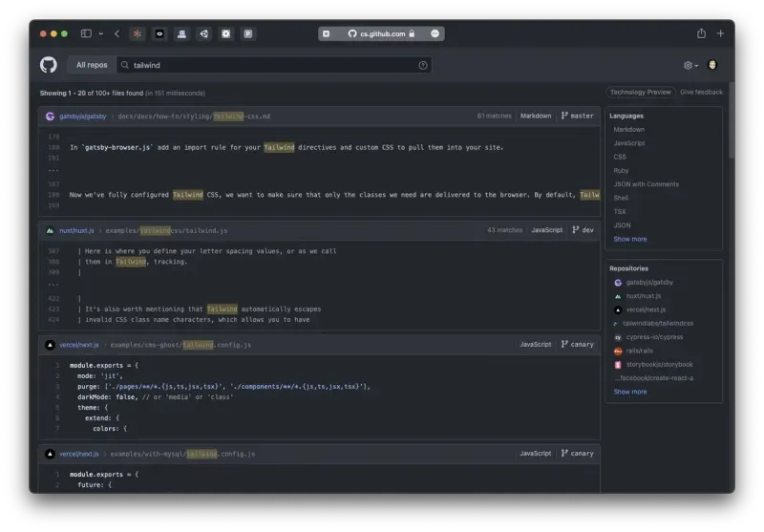Click the master branch label
This screenshot has height=532, width=764.
pyautogui.click(x=578, y=116)
